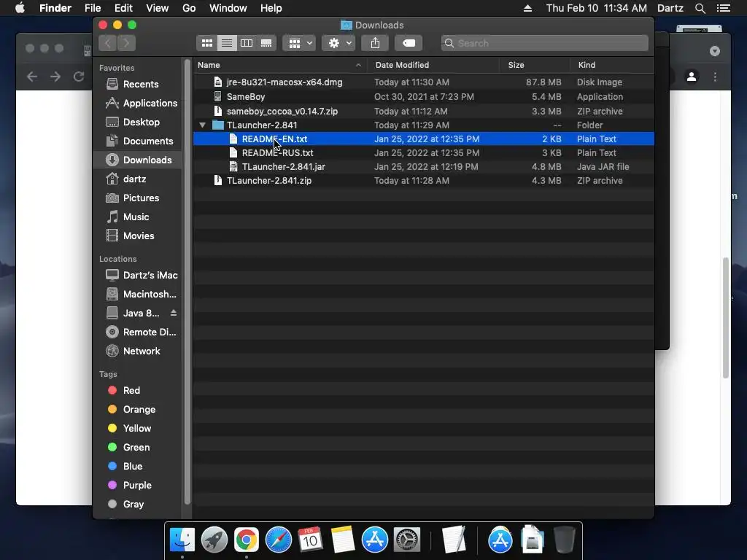Open the Window menu
The image size is (747, 560).
click(228, 8)
